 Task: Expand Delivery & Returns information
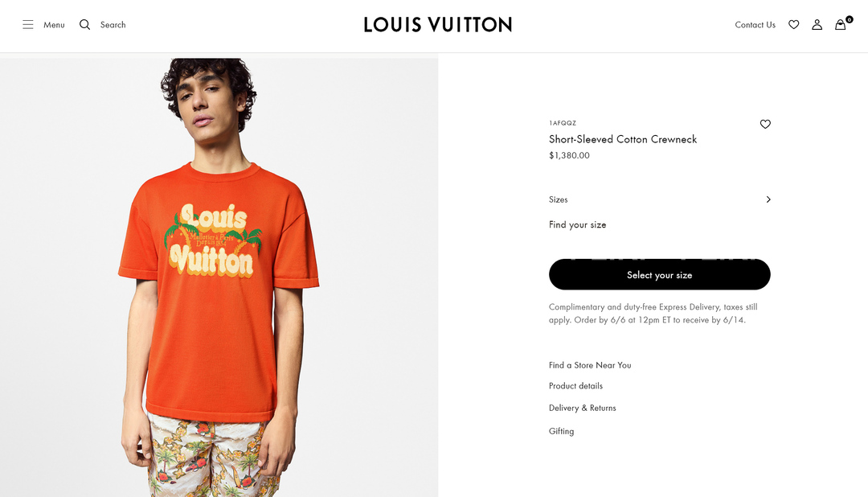pos(582,409)
